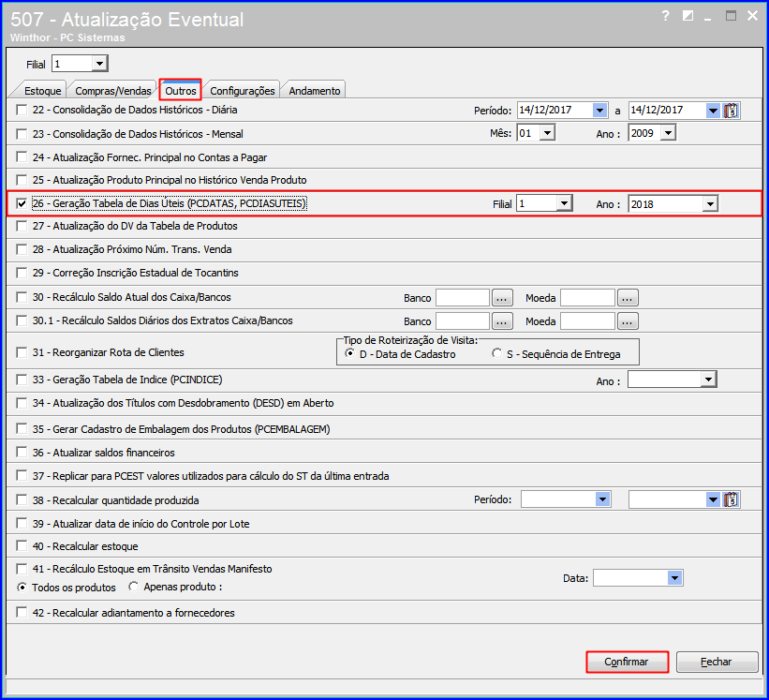Enable 25 - Atualização Produto Principal

pos(22,180)
